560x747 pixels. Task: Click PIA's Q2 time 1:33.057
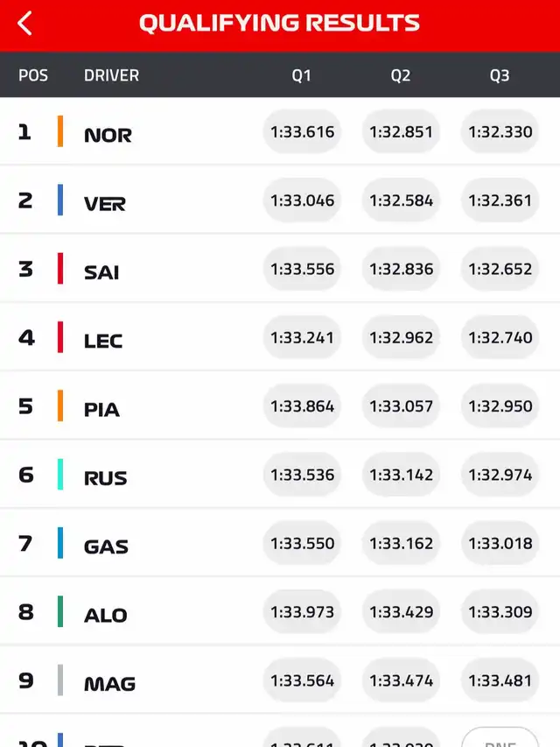pyautogui.click(x=401, y=405)
